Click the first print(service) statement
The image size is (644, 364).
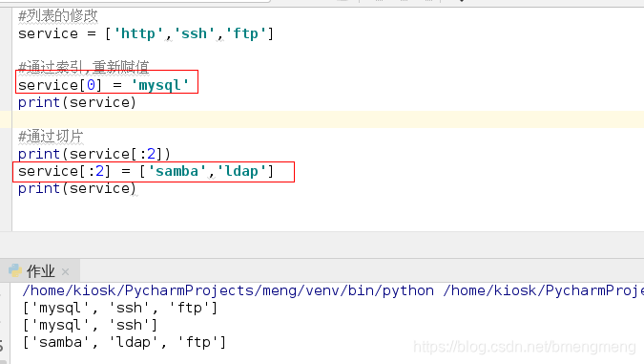tap(77, 102)
